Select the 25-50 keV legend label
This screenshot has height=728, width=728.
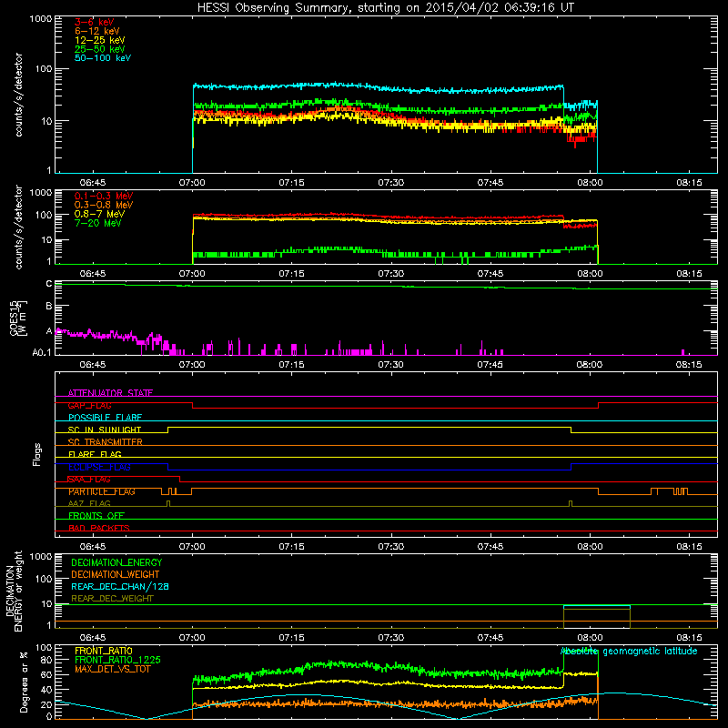tap(100, 49)
